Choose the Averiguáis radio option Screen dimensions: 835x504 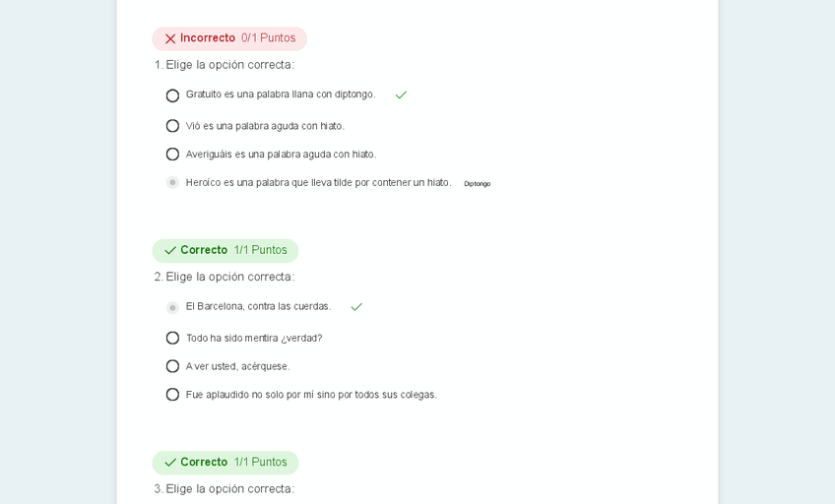click(x=172, y=155)
